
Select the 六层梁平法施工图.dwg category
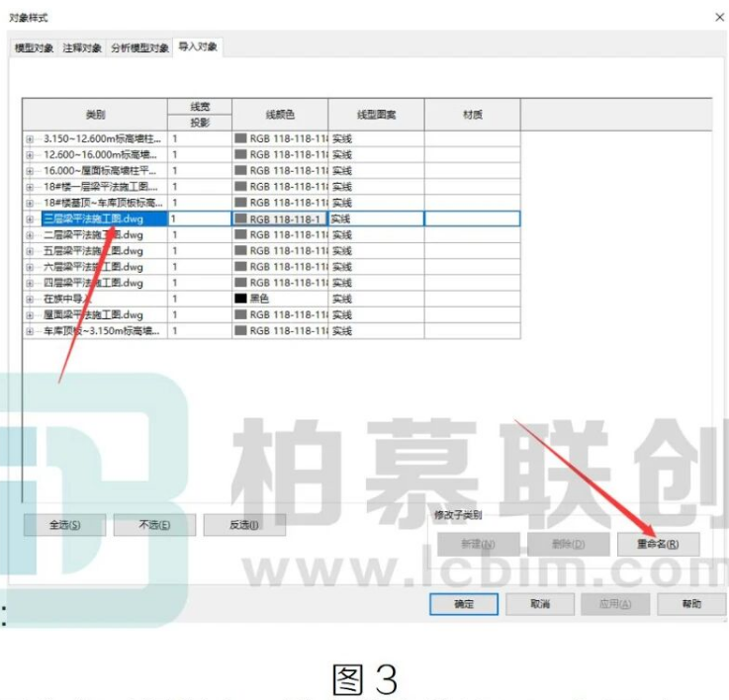tap(93, 267)
